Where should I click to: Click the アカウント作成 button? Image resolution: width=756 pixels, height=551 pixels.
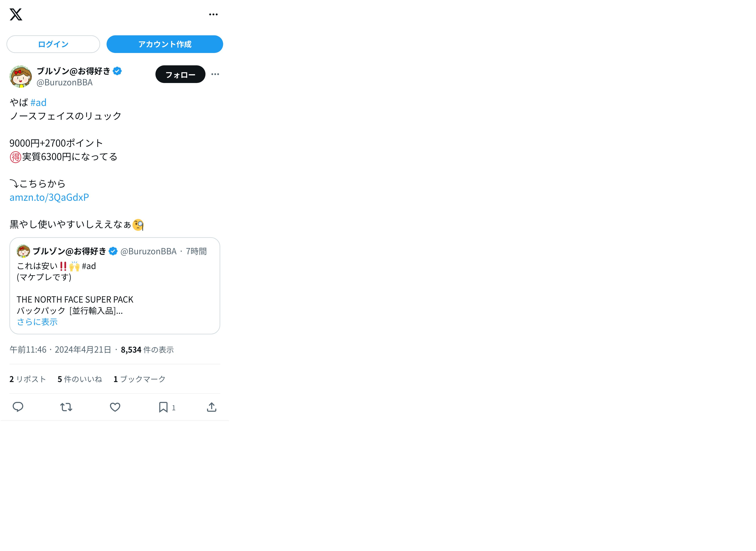(x=164, y=44)
